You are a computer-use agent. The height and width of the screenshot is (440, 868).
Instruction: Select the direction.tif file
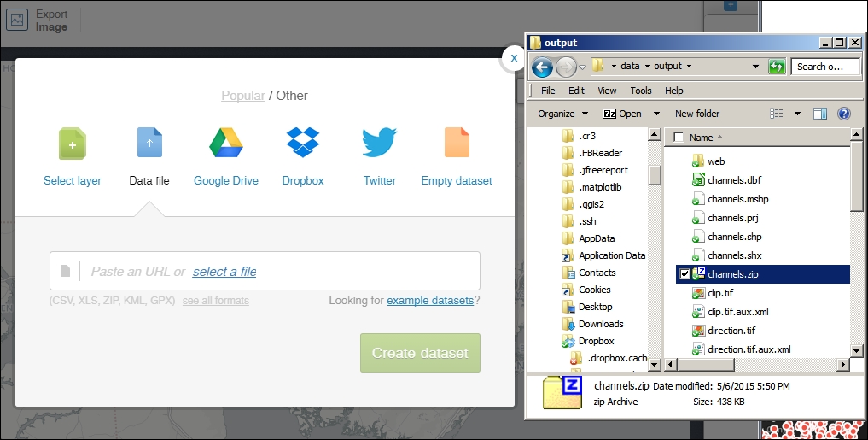tap(724, 331)
